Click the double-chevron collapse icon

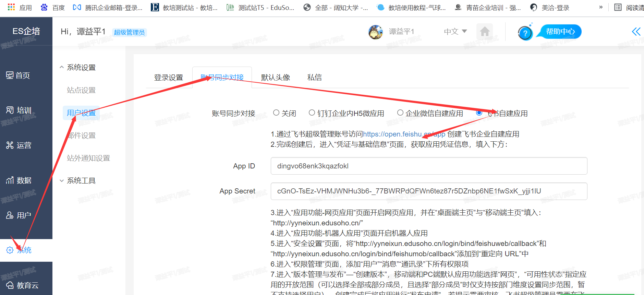pyautogui.click(x=636, y=32)
